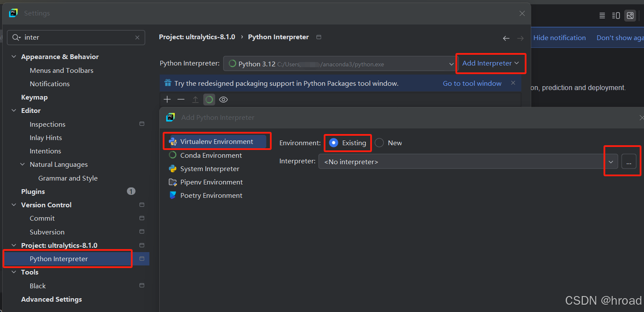Collapse the Project: ultralytics-8.1.0 section
This screenshot has width=644, height=312.
coord(14,246)
